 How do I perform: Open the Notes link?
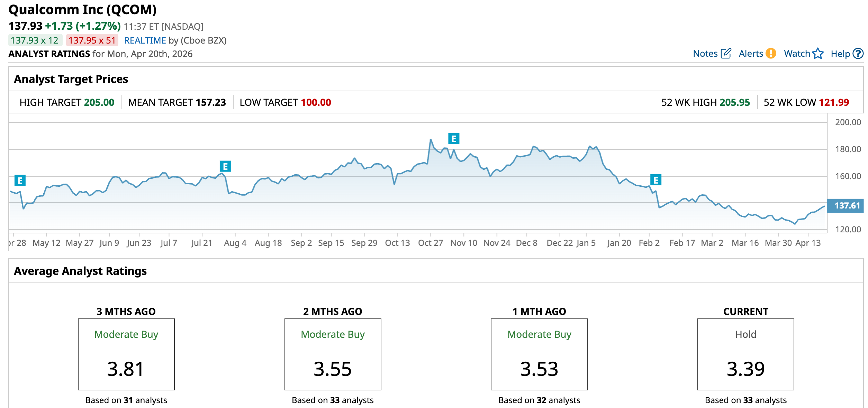(x=705, y=54)
